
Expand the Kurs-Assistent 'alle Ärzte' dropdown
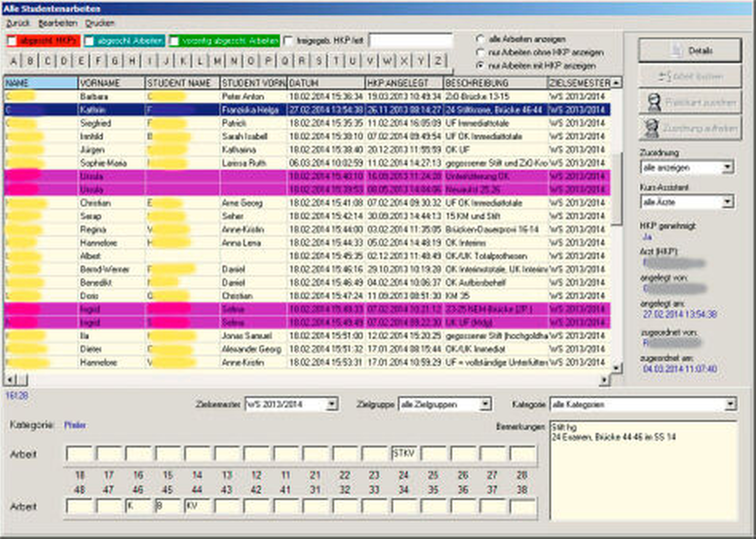click(727, 202)
